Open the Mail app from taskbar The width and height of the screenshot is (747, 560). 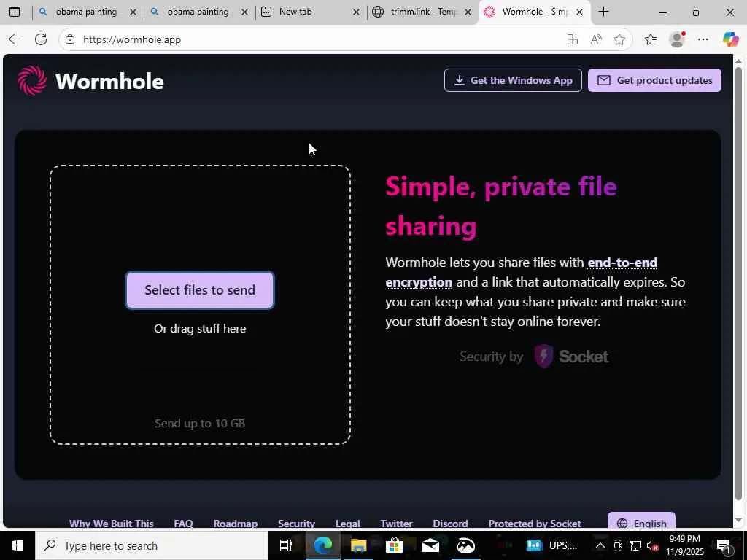pos(430,545)
